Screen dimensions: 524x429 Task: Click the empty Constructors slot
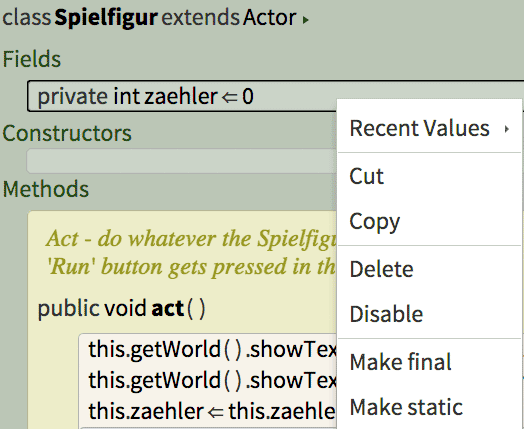(182, 161)
